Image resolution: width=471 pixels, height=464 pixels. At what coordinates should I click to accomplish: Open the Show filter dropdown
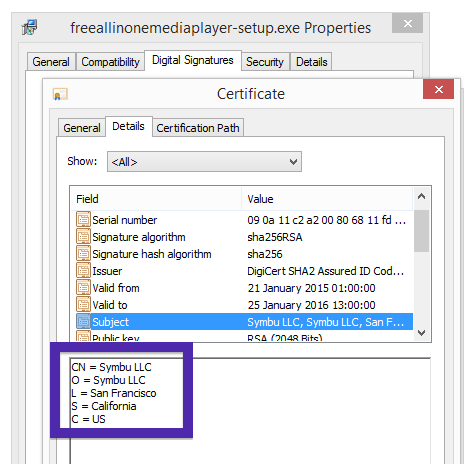(204, 162)
